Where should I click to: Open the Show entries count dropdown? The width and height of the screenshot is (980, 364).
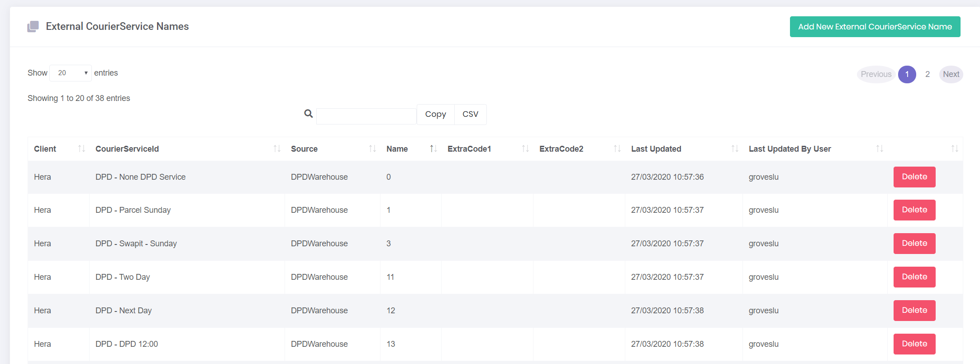tap(71, 73)
